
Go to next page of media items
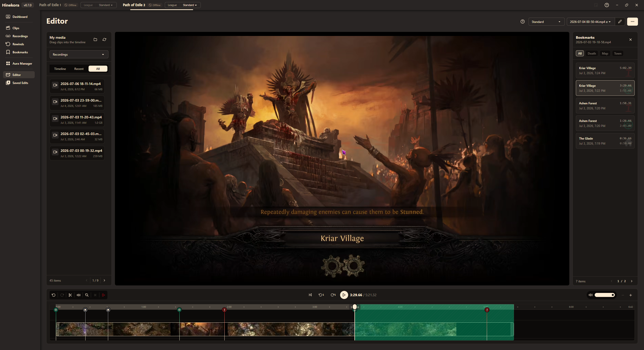104,280
